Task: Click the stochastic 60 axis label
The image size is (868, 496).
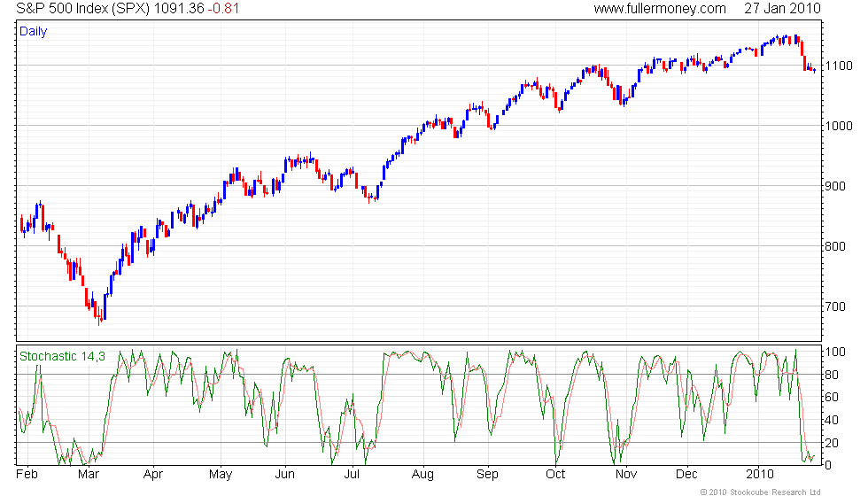Action: point(832,397)
